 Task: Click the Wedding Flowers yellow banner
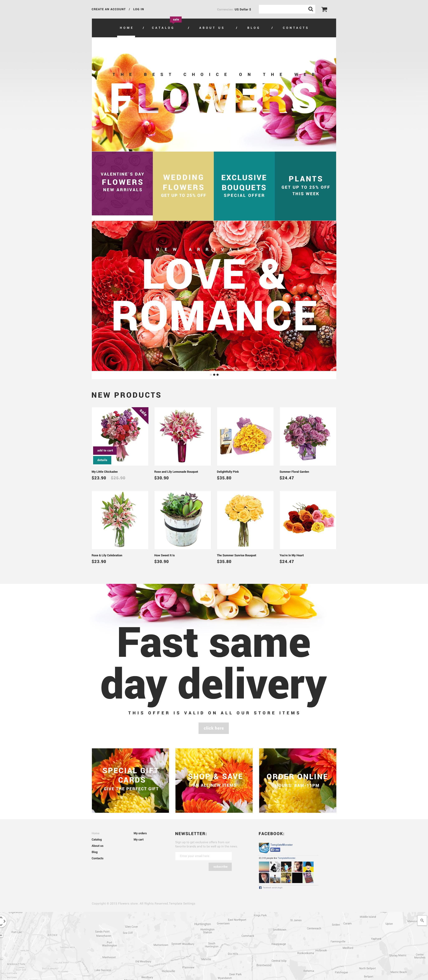tap(183, 186)
